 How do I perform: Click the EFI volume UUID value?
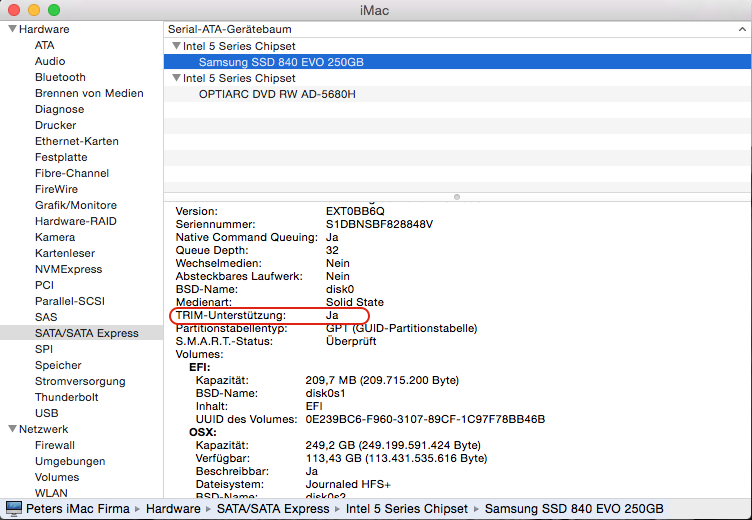[x=425, y=419]
